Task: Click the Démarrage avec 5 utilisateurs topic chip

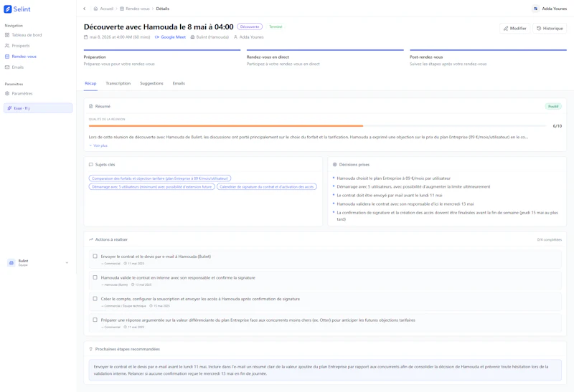Action: 151,186
